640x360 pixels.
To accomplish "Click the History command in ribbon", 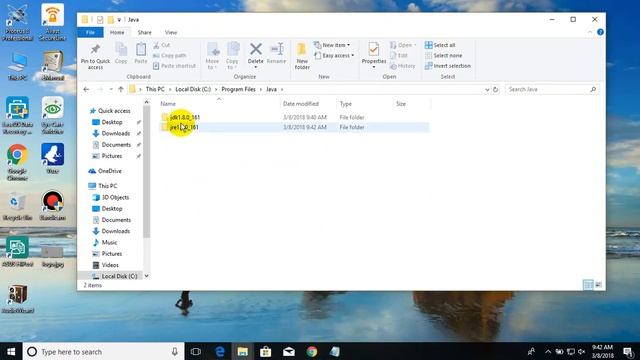I will pos(402,66).
